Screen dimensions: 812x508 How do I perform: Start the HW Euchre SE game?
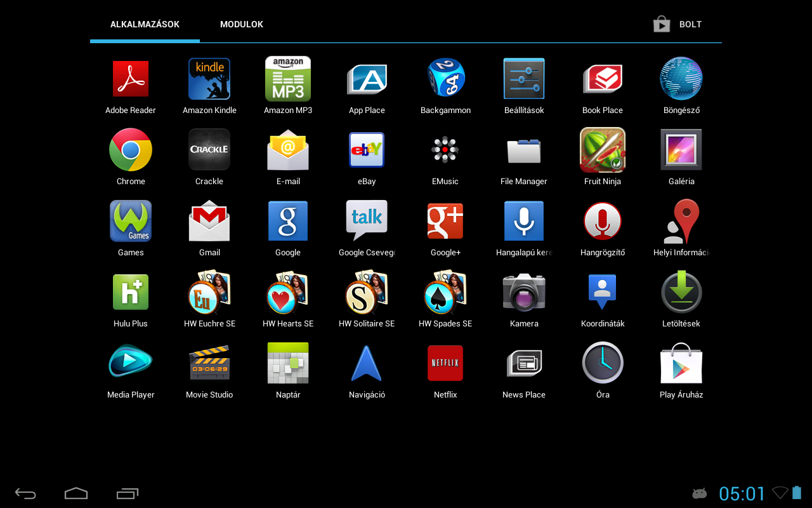pyautogui.click(x=209, y=292)
